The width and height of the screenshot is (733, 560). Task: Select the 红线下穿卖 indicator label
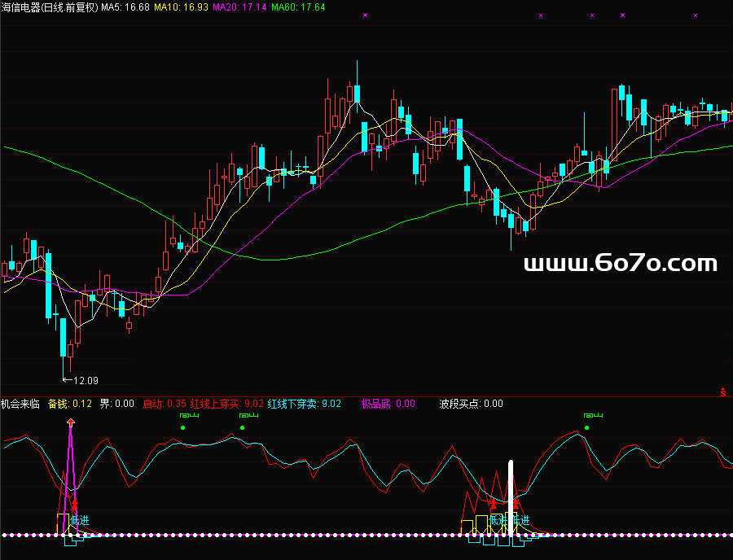(x=293, y=404)
